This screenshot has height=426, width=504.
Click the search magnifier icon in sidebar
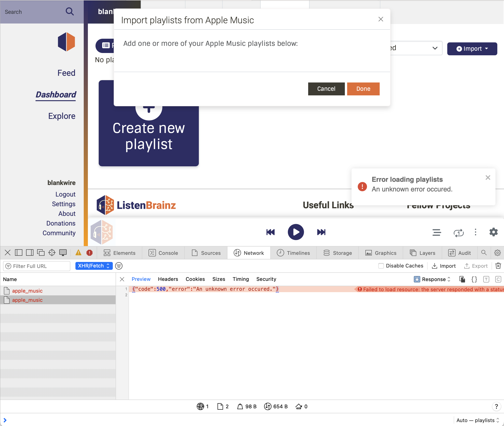(x=70, y=11)
